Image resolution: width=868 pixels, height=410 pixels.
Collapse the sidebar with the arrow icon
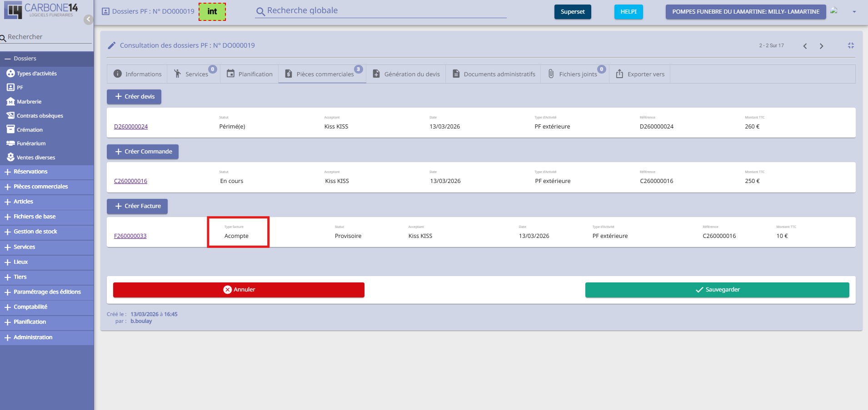point(88,20)
